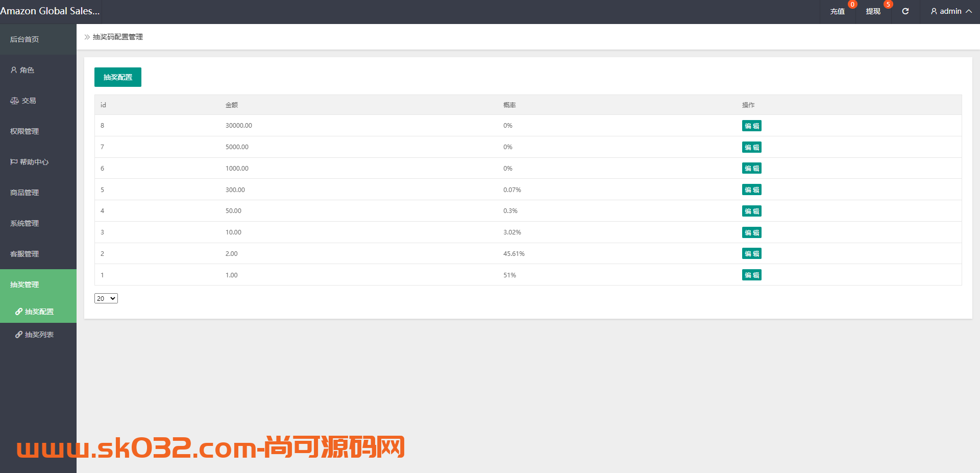This screenshot has height=473, width=980.
Task: Click the 充值 badge showing 0
Action: (852, 5)
